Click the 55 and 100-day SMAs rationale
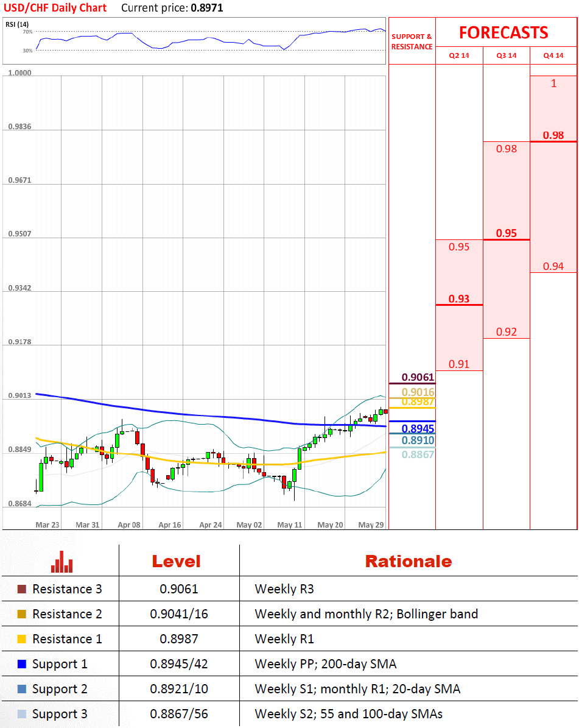579x728 pixels. [x=381, y=715]
